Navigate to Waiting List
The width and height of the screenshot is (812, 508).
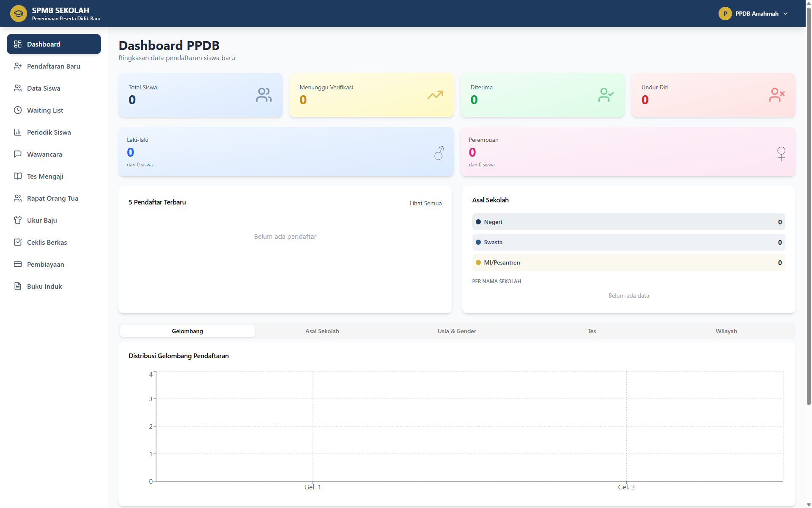pos(54,110)
